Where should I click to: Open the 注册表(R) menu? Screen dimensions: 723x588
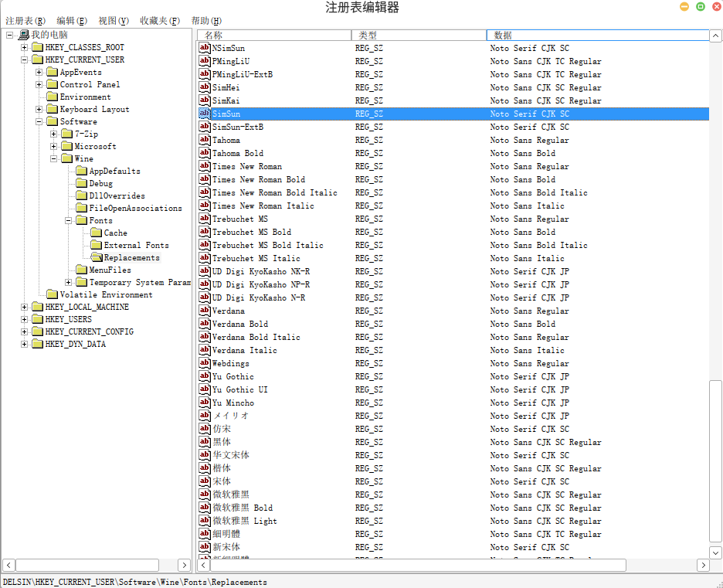pyautogui.click(x=25, y=21)
